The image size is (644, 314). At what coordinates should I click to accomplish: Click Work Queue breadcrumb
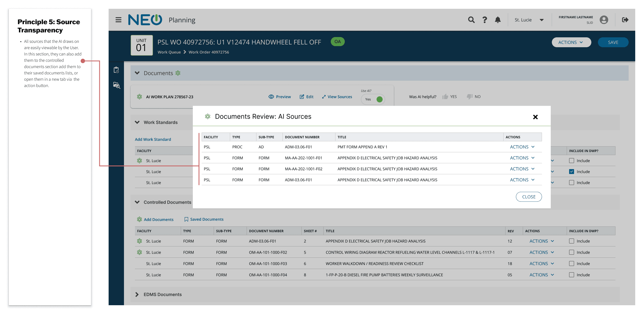pyautogui.click(x=169, y=52)
